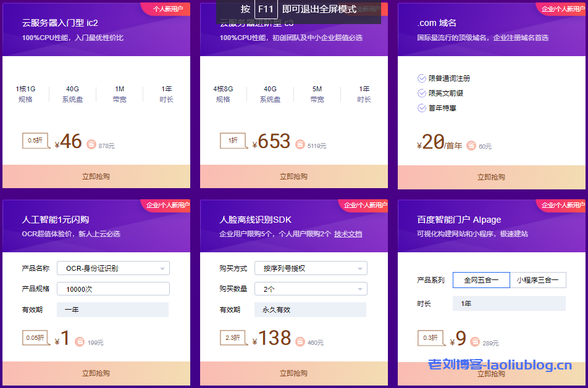This screenshot has height=388, width=588.
Task: Click 立即抢购 on 人脸离线识别SDK card
Action: tap(293, 373)
